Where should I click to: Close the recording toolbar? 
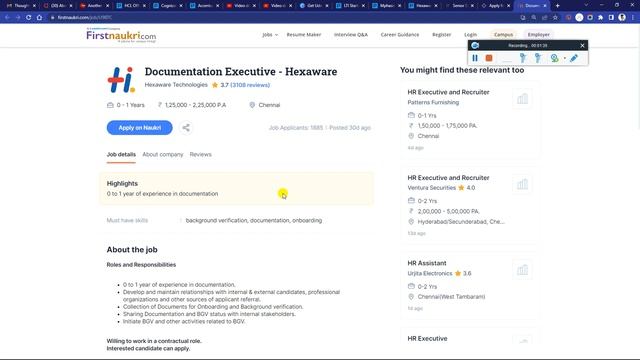[x=582, y=45]
